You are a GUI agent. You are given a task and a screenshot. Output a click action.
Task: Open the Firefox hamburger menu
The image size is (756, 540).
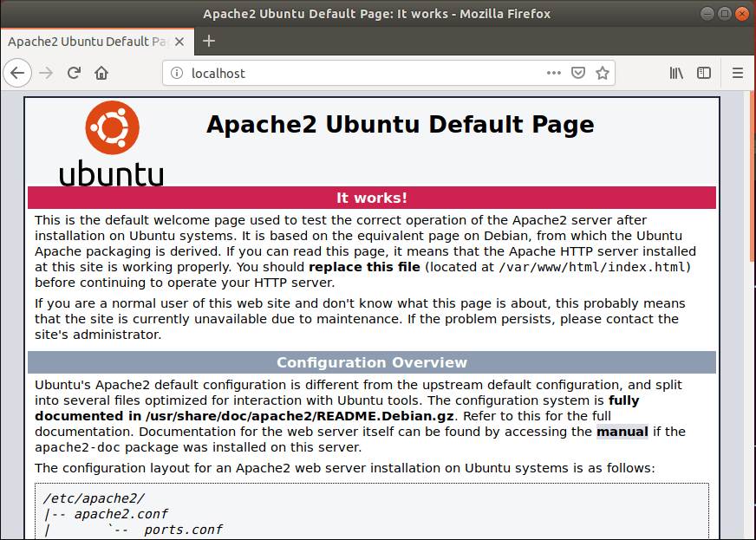(x=738, y=74)
